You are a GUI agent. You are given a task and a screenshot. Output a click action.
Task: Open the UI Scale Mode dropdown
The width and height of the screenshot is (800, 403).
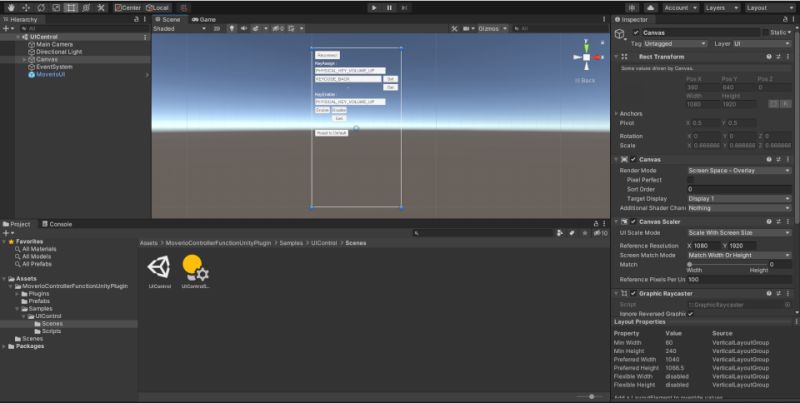tap(739, 233)
